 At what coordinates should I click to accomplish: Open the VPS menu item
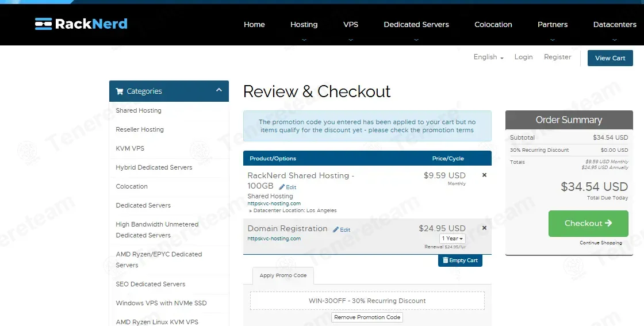(351, 25)
